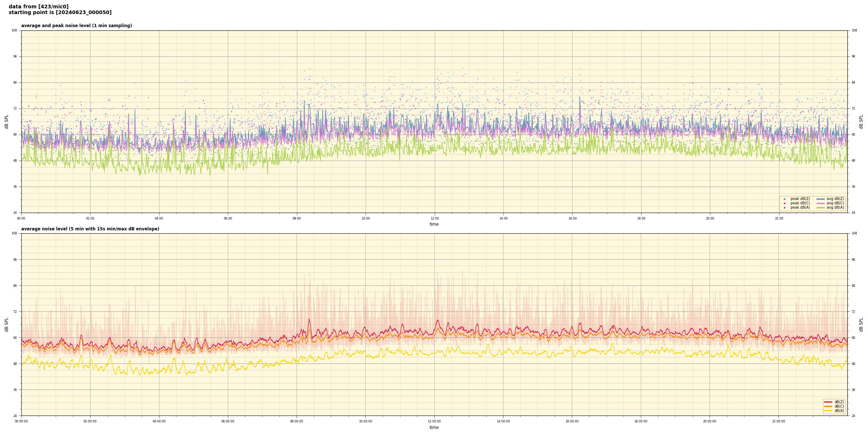Click the bottom chart title about 5 min average
The height and width of the screenshot is (434, 868).
(x=90, y=229)
